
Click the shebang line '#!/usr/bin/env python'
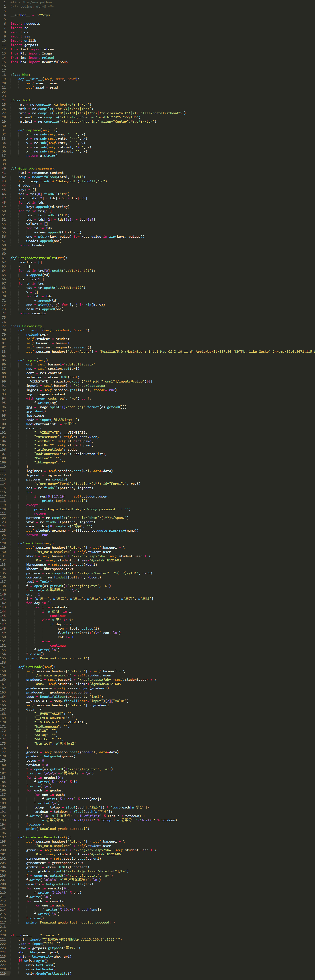[x=31, y=2]
